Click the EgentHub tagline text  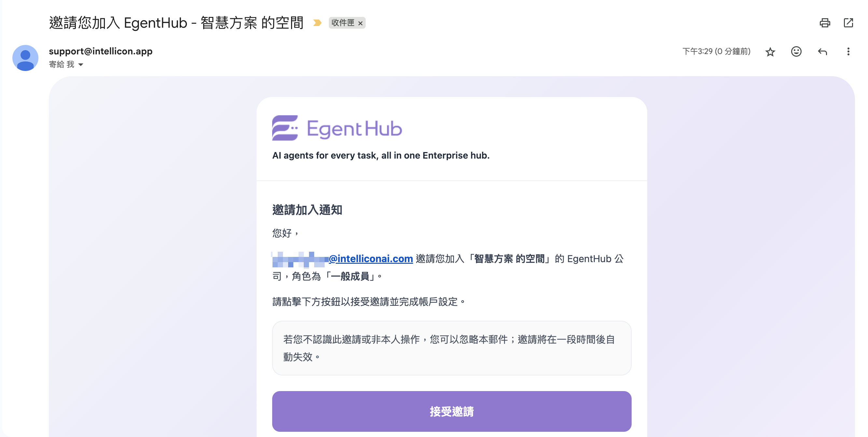click(x=381, y=155)
